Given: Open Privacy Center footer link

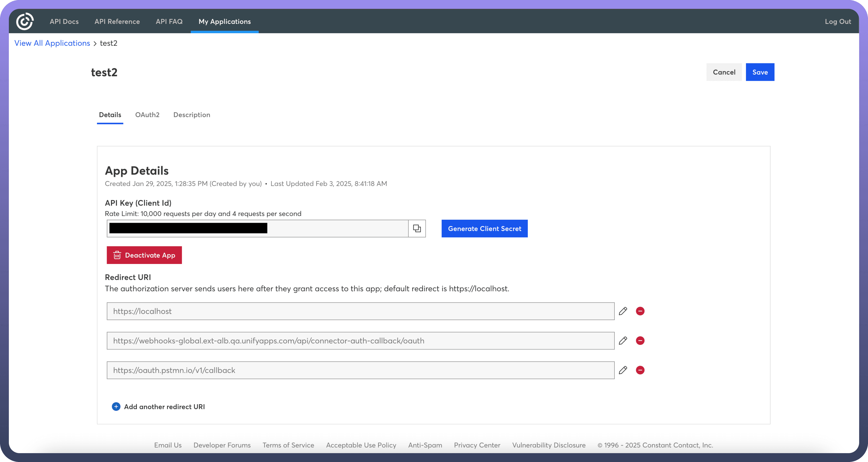Looking at the screenshot, I should [477, 445].
